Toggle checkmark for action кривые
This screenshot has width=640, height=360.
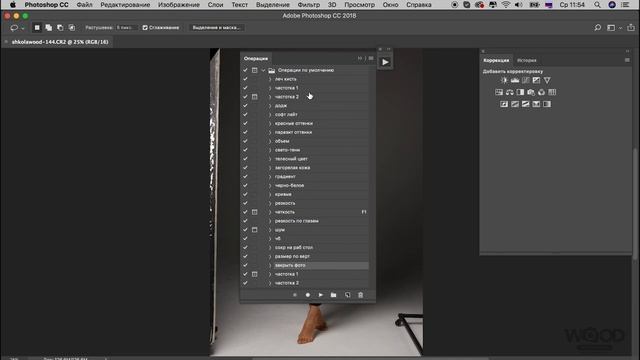245,194
